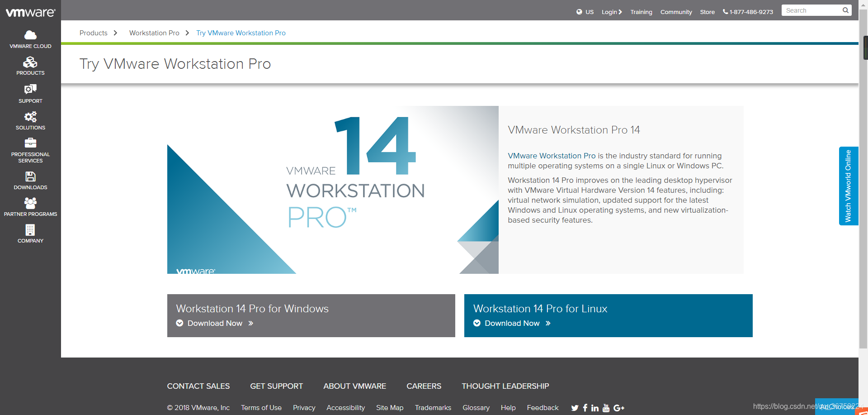The height and width of the screenshot is (415, 868).
Task: Click the Workstation 14 Pro product banner image
Action: click(333, 190)
